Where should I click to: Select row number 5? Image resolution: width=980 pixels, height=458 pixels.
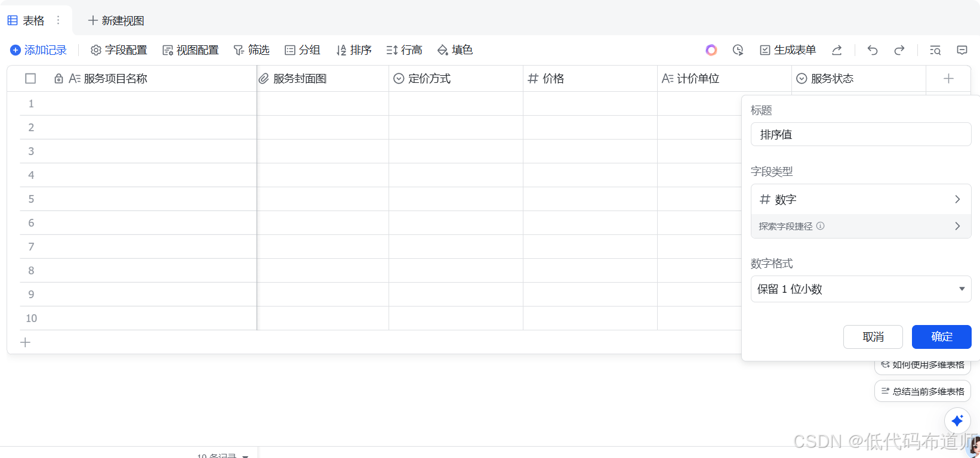click(x=31, y=199)
